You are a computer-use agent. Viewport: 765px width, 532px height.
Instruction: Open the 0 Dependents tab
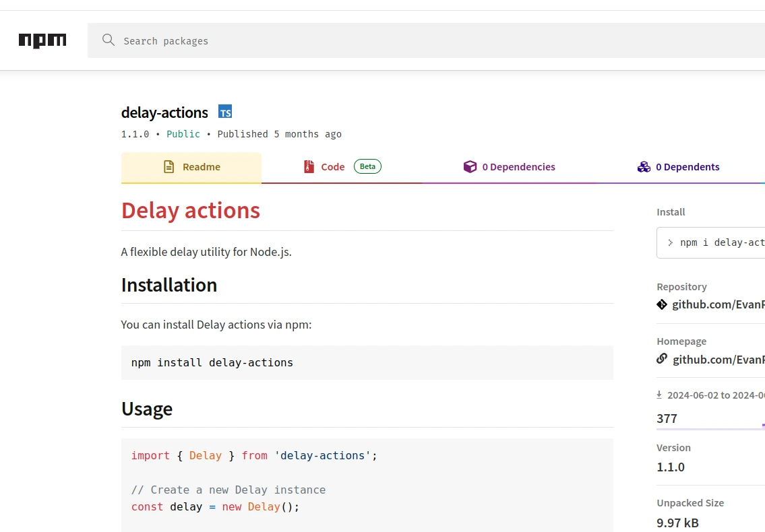679,167
